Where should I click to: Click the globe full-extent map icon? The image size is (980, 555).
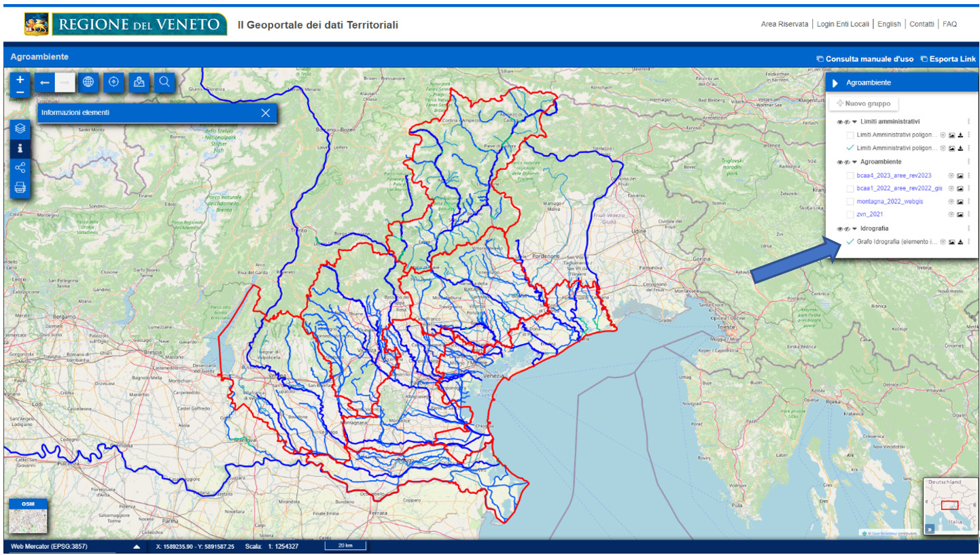pyautogui.click(x=88, y=82)
